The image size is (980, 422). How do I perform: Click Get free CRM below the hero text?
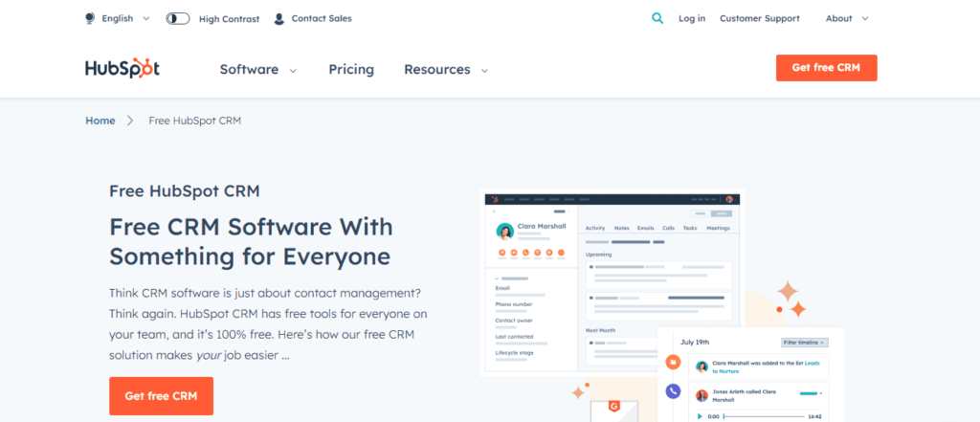[x=161, y=396]
